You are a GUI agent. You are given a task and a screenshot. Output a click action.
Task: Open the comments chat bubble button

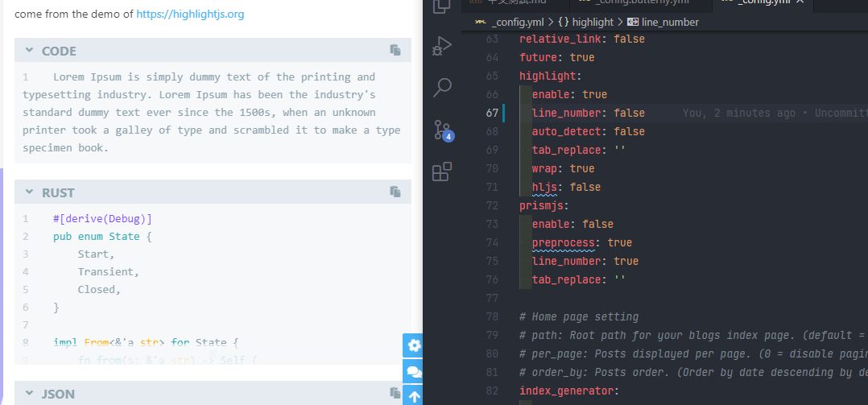(413, 371)
